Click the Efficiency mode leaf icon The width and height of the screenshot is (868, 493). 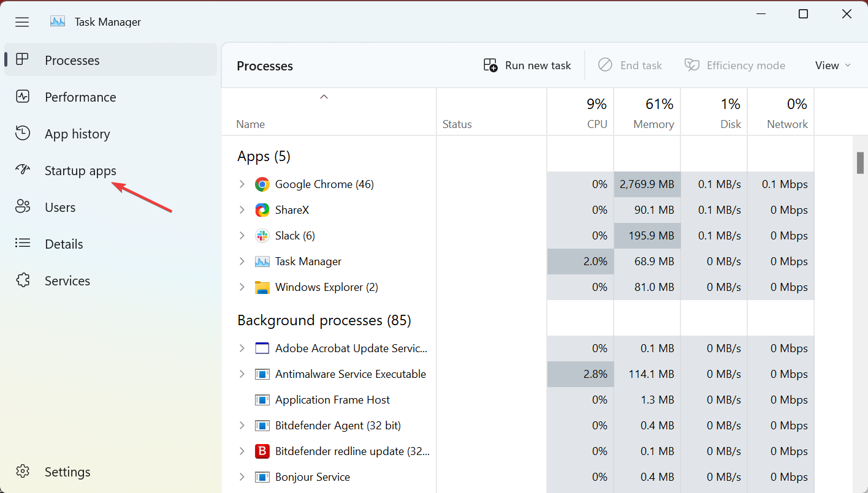tap(692, 66)
